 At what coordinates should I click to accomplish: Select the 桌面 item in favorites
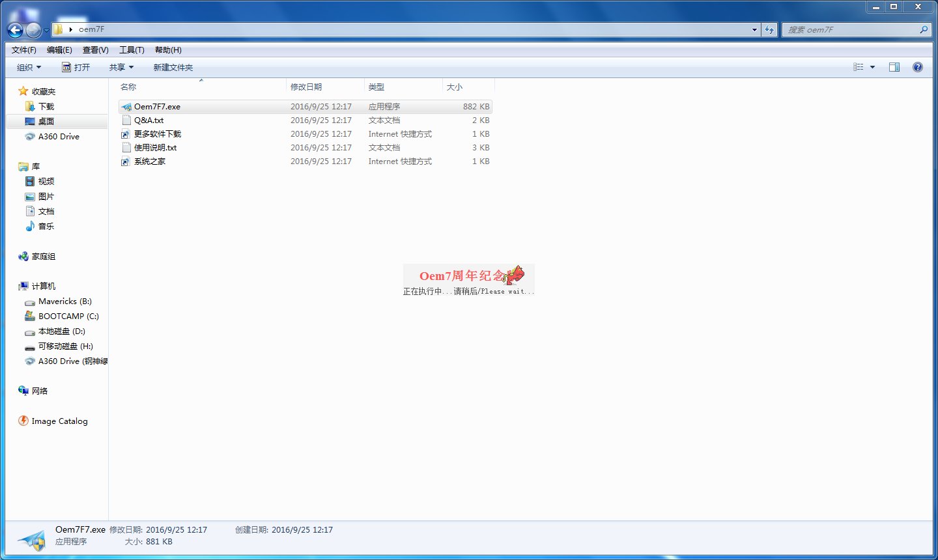(x=45, y=121)
